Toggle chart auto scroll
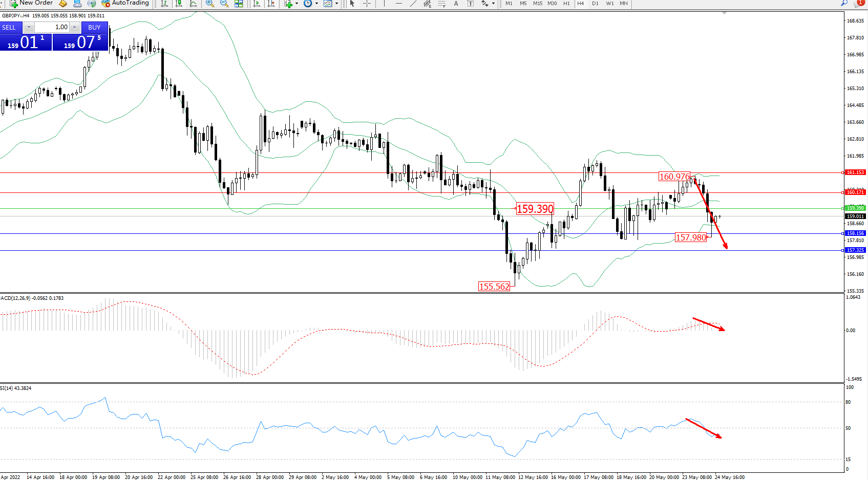Viewport: 868px width, 480px height. click(257, 4)
